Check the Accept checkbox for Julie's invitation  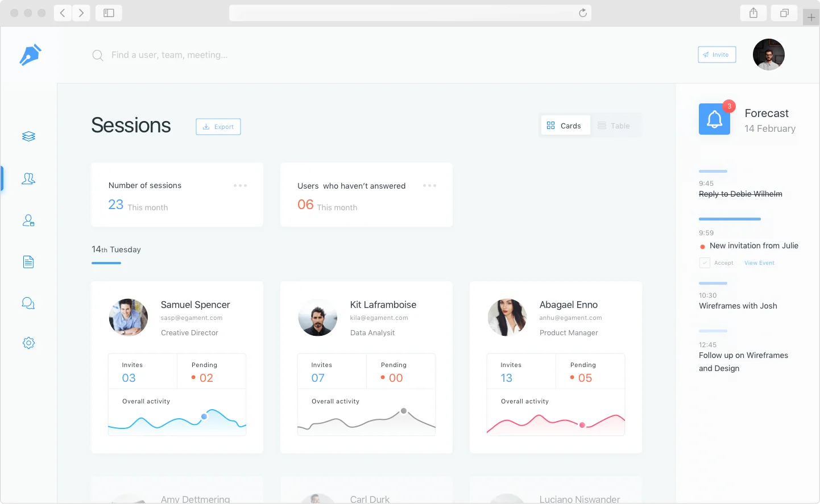pyautogui.click(x=704, y=263)
